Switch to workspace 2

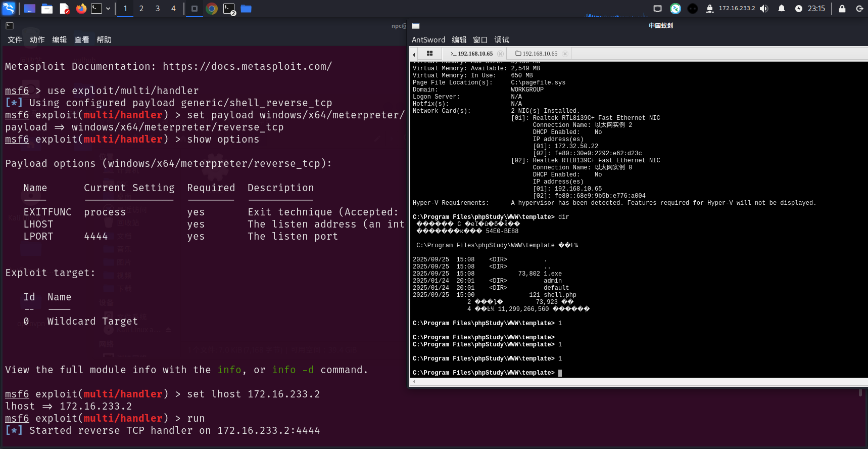[x=141, y=9]
